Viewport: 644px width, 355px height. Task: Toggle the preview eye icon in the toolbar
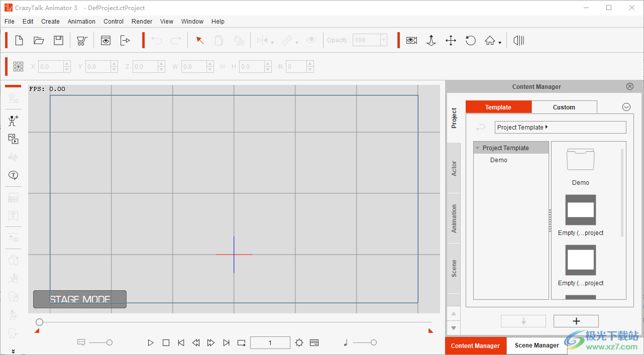point(105,41)
